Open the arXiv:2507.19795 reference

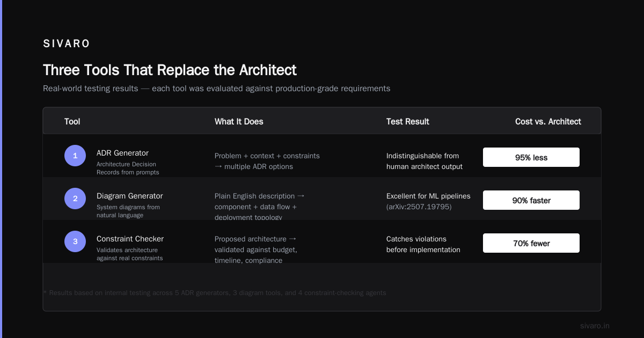(x=419, y=207)
